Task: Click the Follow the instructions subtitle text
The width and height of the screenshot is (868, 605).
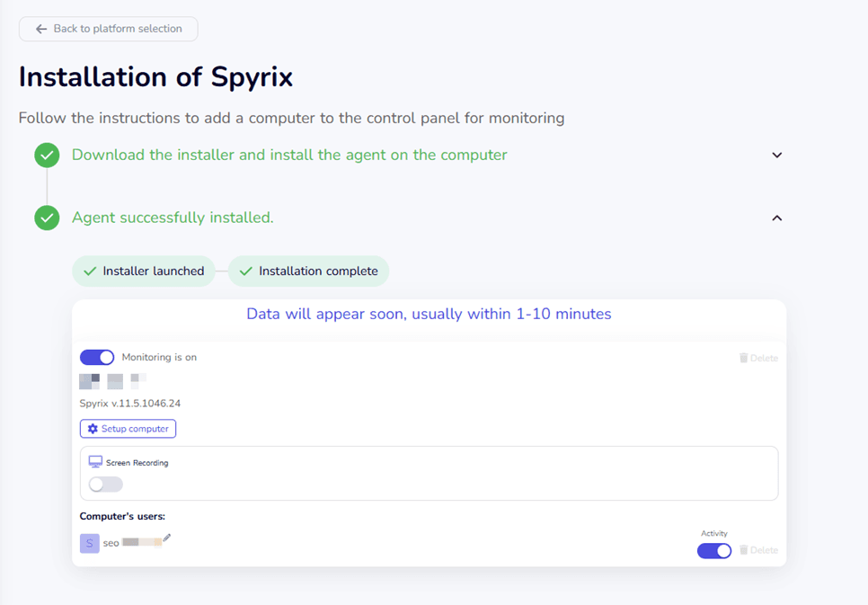Action: click(x=292, y=118)
